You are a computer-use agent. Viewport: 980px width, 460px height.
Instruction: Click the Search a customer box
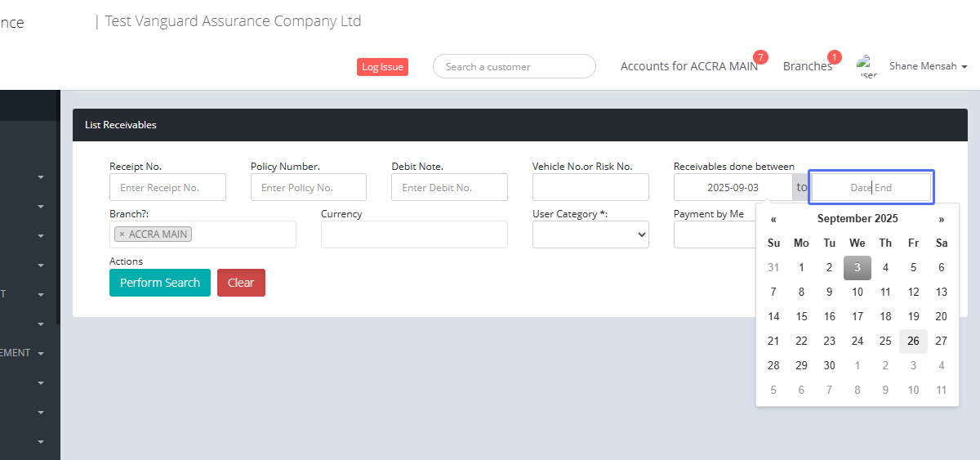point(514,67)
